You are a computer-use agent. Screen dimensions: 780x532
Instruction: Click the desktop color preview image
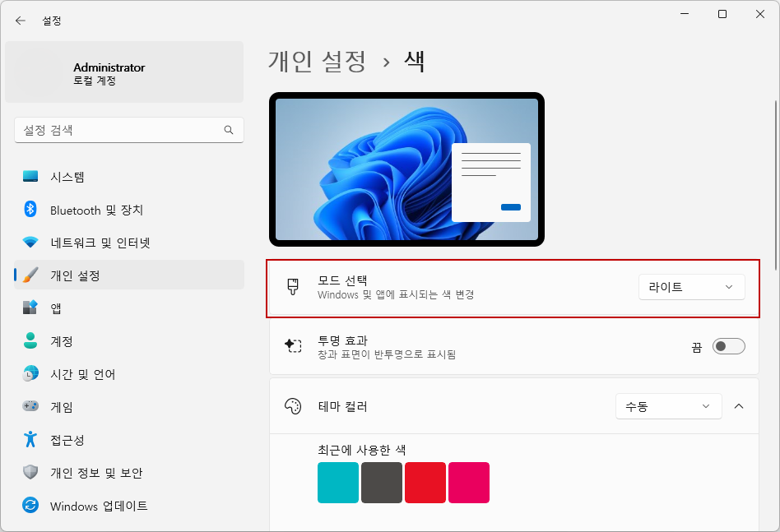407,169
